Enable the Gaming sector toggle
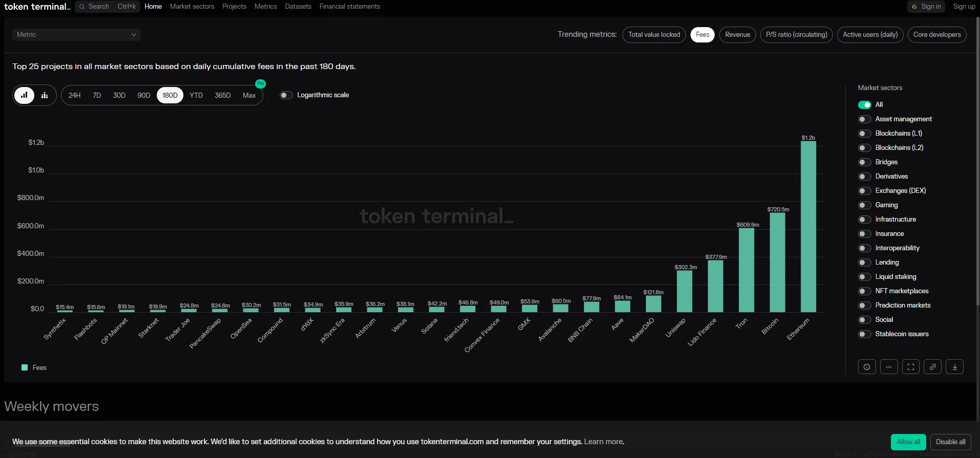 coord(865,205)
